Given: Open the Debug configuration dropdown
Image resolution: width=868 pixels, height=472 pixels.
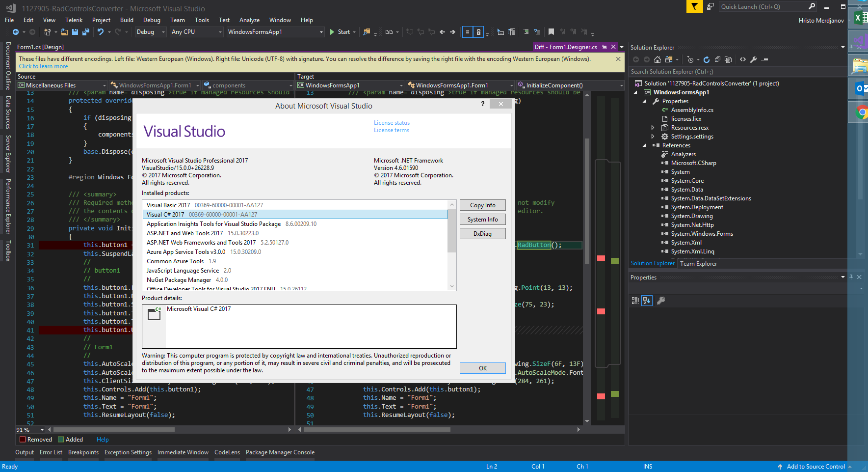Looking at the screenshot, I should tap(151, 32).
